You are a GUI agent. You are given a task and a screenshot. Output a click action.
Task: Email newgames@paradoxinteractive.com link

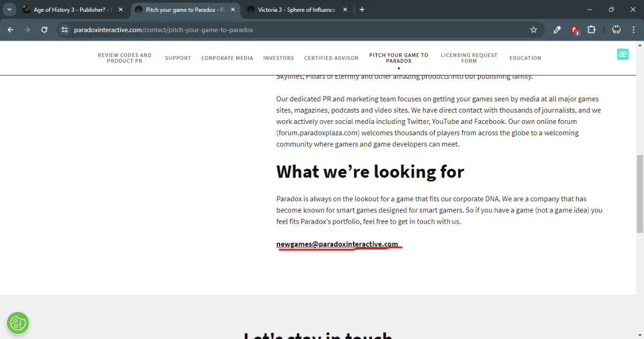tap(337, 244)
